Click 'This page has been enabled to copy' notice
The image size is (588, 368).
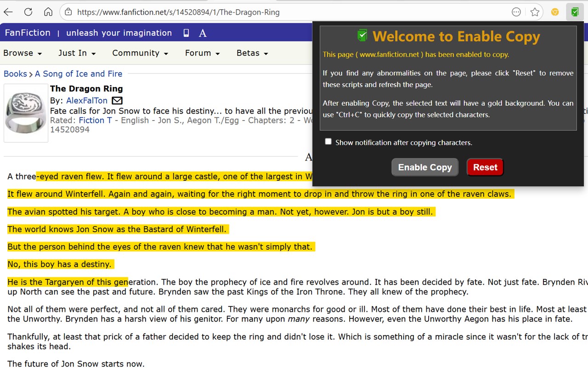click(x=416, y=54)
